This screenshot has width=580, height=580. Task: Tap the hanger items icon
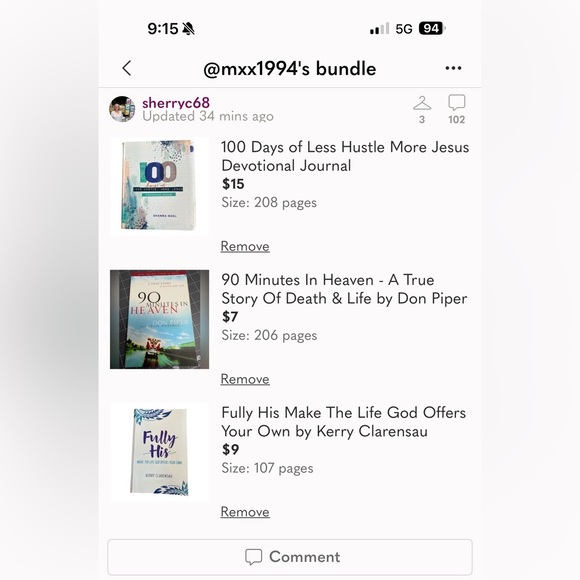[x=422, y=103]
